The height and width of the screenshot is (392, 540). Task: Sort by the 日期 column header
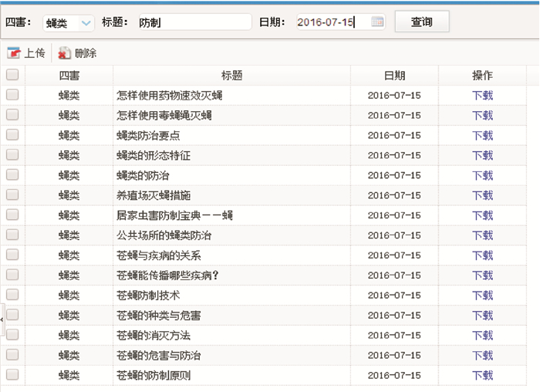point(394,76)
